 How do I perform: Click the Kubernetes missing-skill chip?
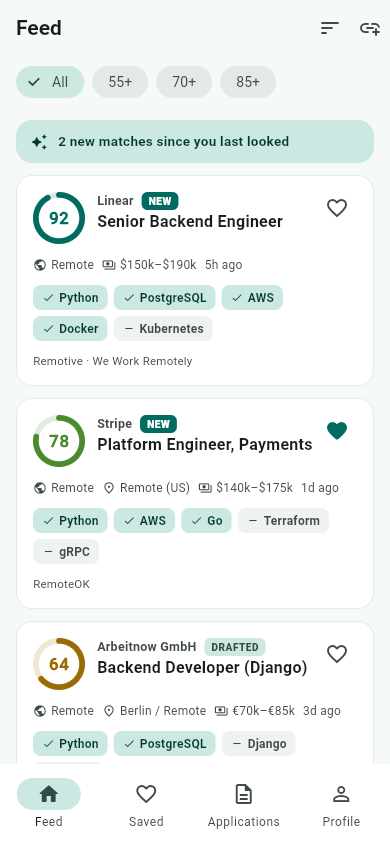(163, 328)
